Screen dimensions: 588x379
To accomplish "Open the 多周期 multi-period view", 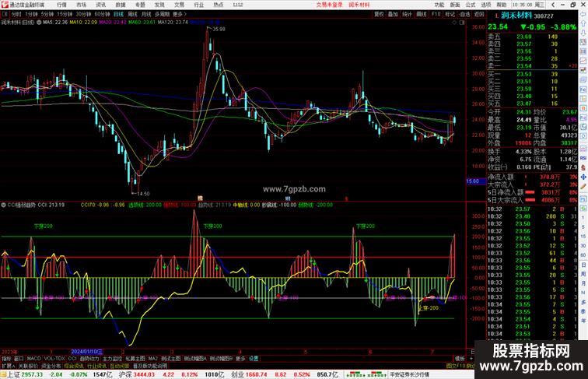I will (162, 14).
